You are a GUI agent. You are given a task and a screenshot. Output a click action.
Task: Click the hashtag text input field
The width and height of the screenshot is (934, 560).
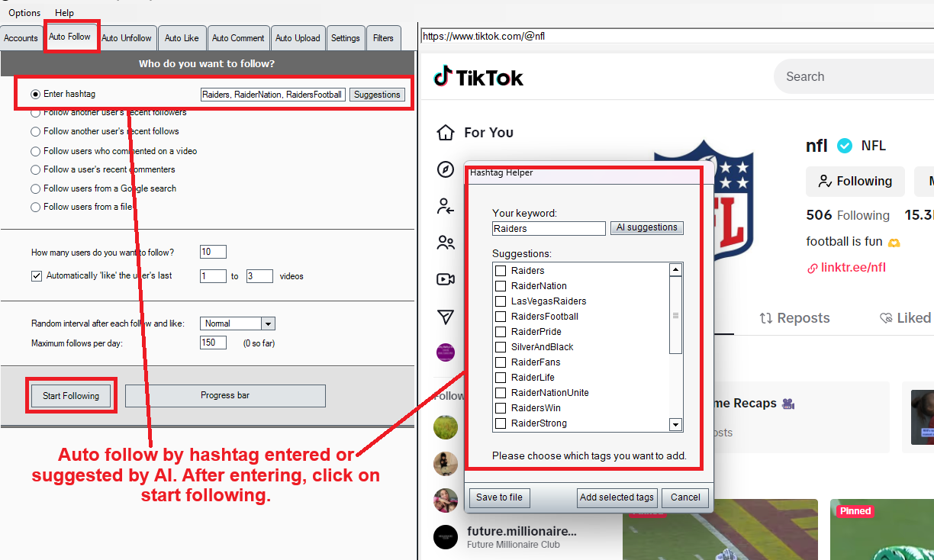click(x=272, y=95)
